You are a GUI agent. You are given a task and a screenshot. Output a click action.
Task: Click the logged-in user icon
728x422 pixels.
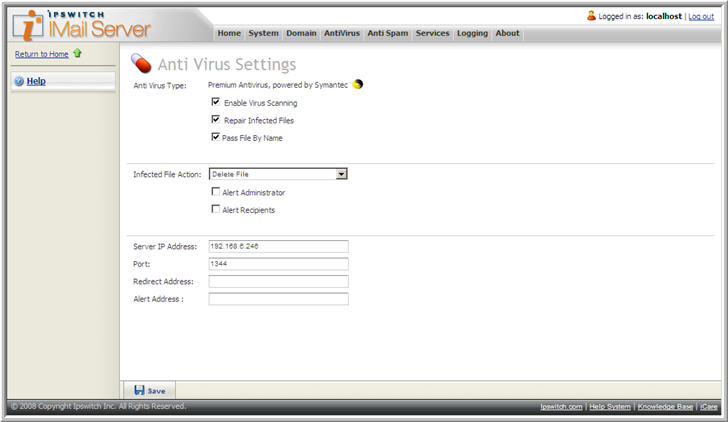[x=592, y=16]
